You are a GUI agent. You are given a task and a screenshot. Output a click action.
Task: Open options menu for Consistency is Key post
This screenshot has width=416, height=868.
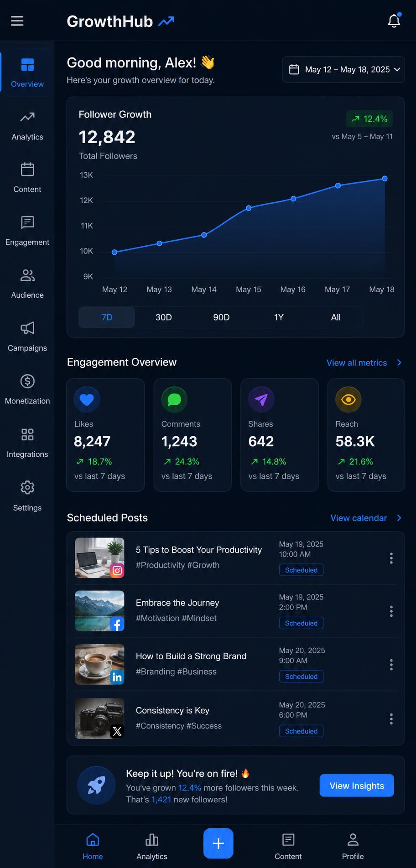391,719
